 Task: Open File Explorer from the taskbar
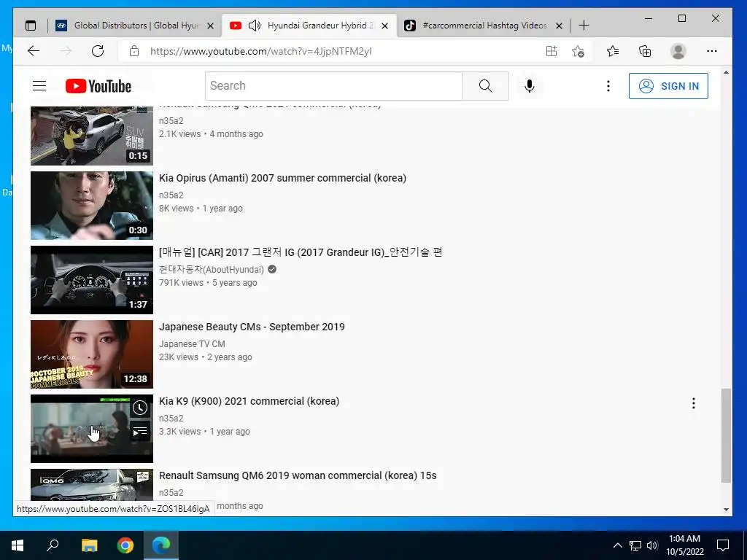coord(89,545)
